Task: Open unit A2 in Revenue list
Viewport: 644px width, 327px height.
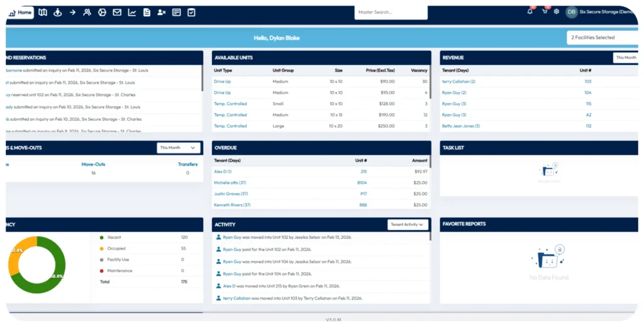Action: [589, 114]
